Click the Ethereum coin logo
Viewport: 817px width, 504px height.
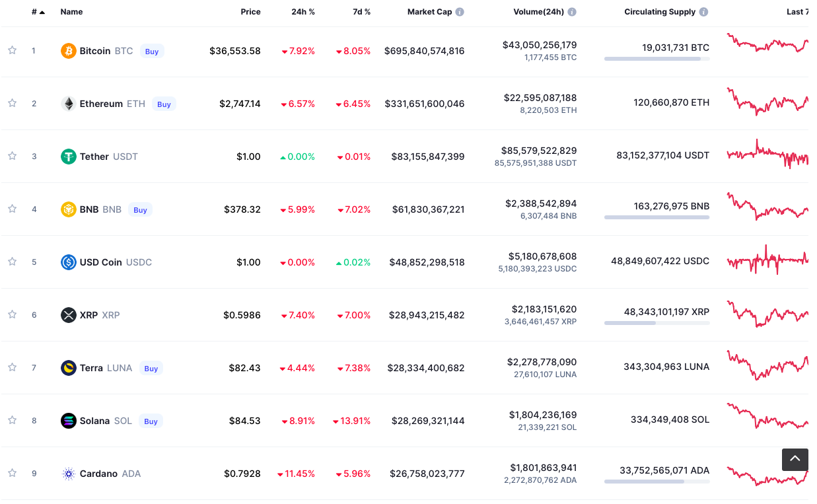point(69,104)
